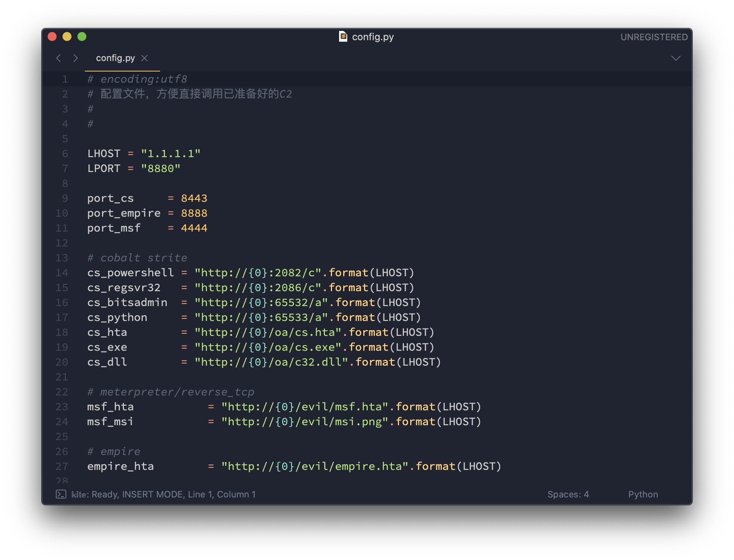Click the green fullscreen window button
The image size is (734, 560).
point(82,36)
